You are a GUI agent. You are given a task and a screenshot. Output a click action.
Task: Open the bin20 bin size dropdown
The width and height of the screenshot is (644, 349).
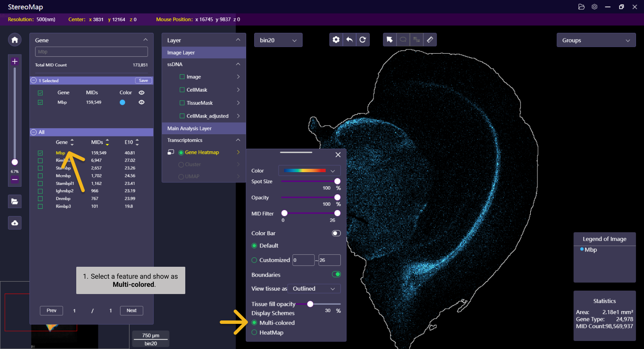point(278,40)
